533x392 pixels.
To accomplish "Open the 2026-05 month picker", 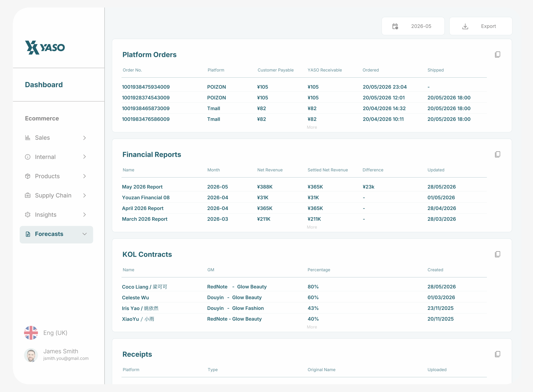I will pyautogui.click(x=413, y=26).
